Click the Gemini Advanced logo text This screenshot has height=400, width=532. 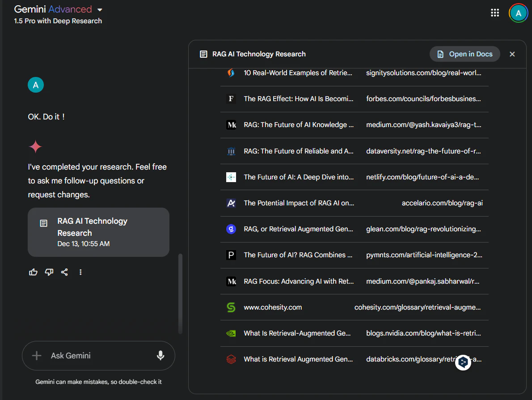tap(53, 9)
